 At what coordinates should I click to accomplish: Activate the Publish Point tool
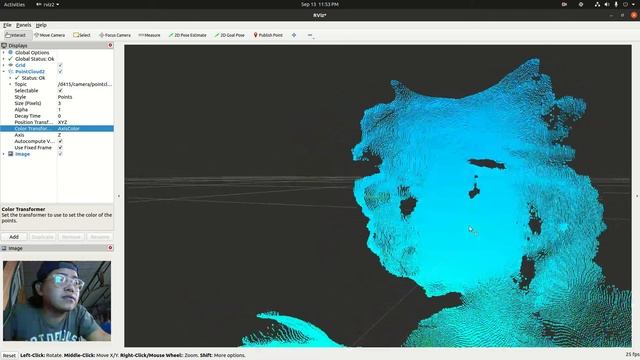point(268,35)
